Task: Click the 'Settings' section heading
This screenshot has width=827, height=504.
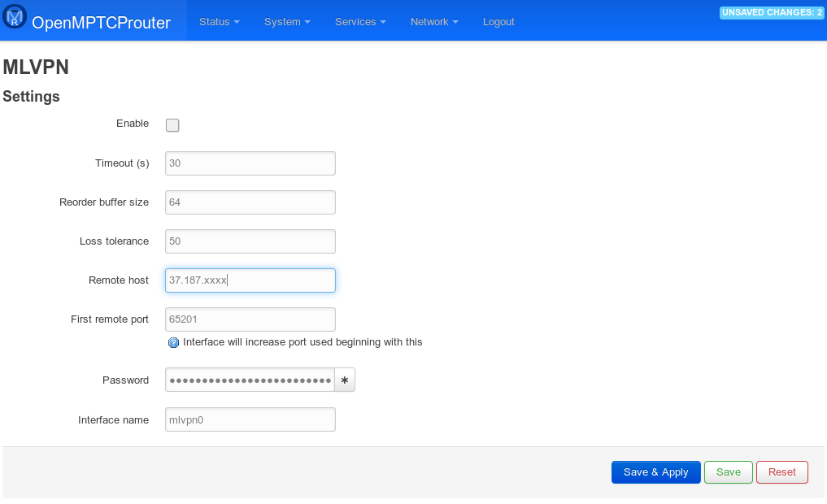Action: [x=31, y=97]
